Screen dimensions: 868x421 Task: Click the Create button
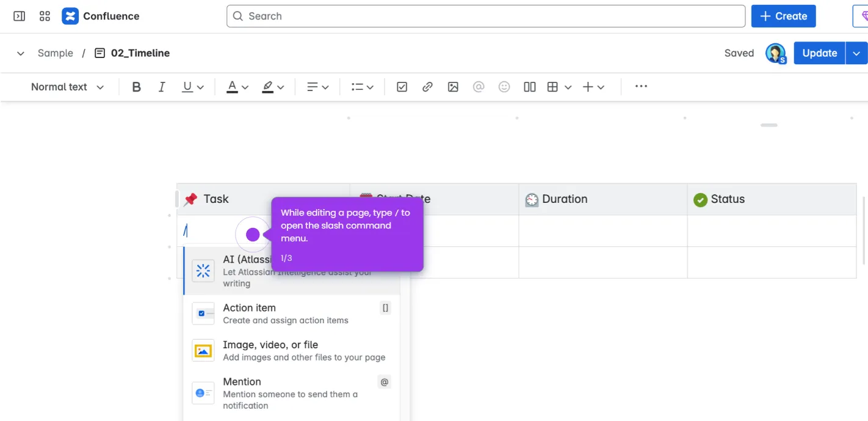tap(784, 16)
